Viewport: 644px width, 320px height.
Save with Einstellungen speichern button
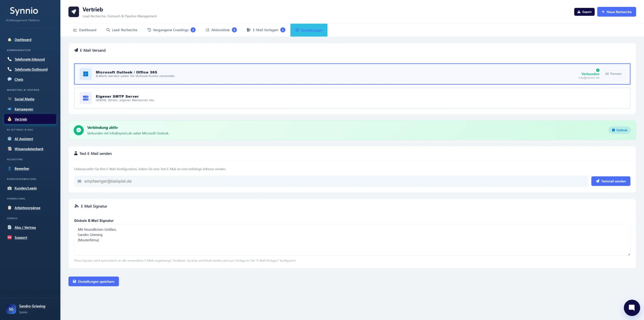point(94,281)
